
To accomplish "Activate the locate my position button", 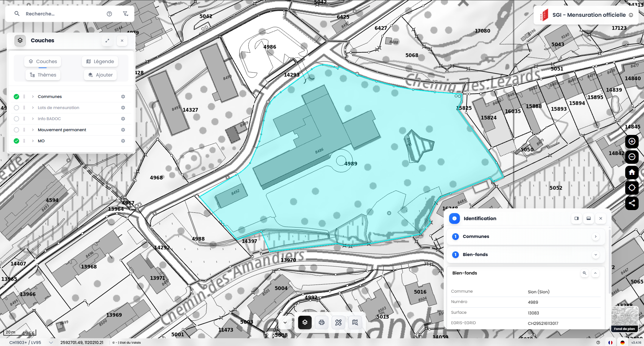I will point(632,188).
